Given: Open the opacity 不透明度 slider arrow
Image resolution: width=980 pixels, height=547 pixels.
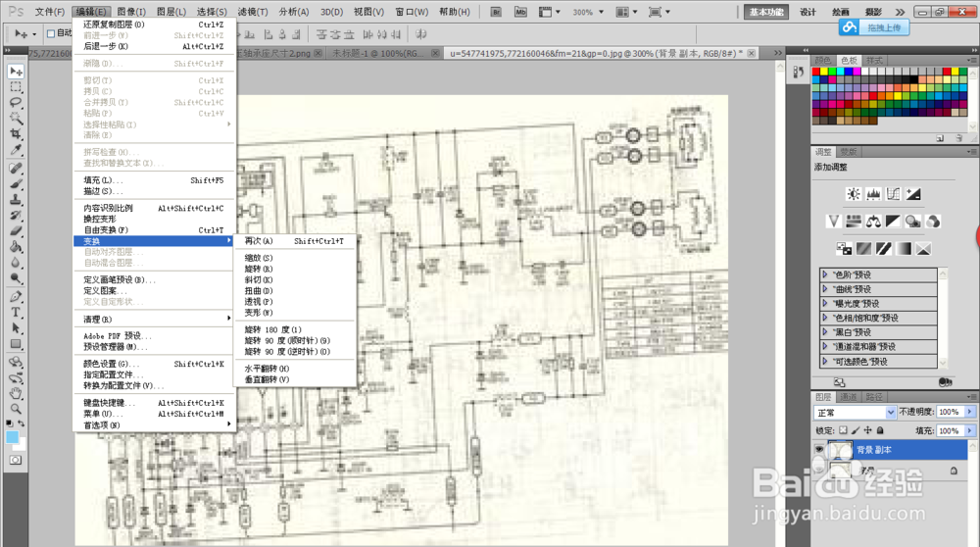Looking at the screenshot, I should click(970, 412).
